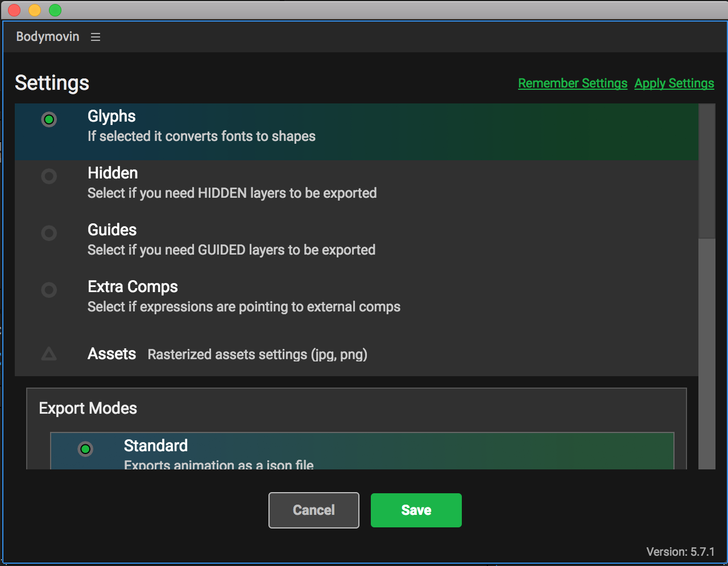Enable the Guides layers option
728x566 pixels.
tap(49, 233)
